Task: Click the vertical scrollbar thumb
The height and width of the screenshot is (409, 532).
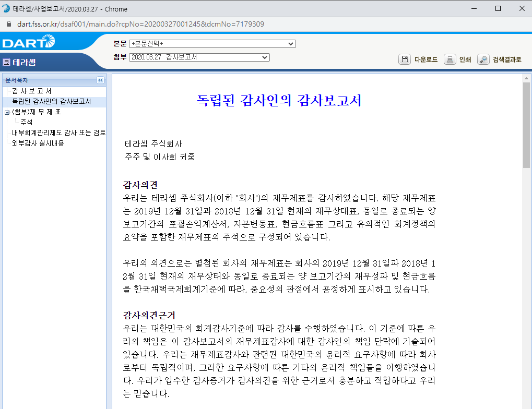Action: 526,125
